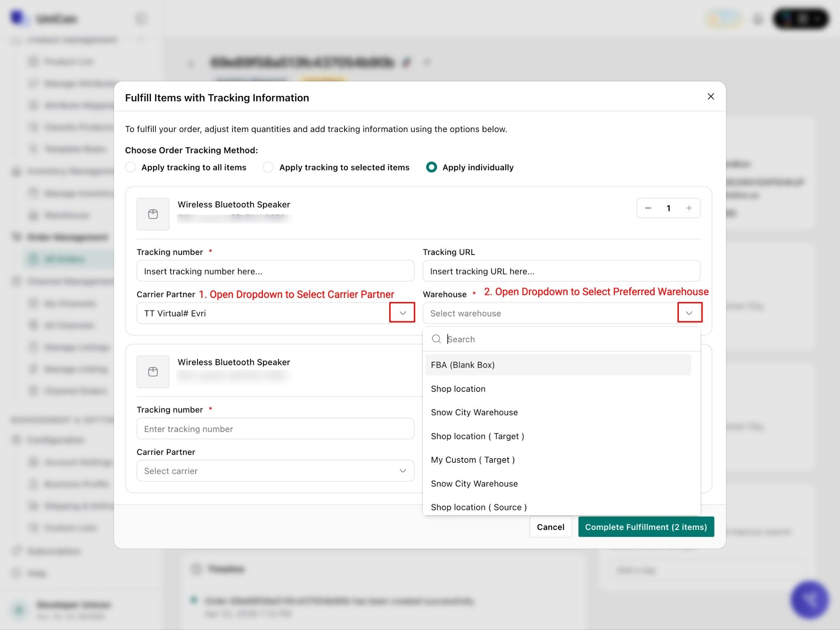Select Apply tracking to all items
Viewport: 840px width, 630px height.
pos(130,167)
